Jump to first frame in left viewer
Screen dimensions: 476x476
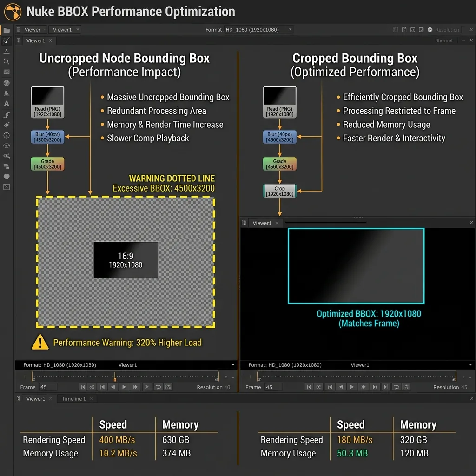point(83,387)
